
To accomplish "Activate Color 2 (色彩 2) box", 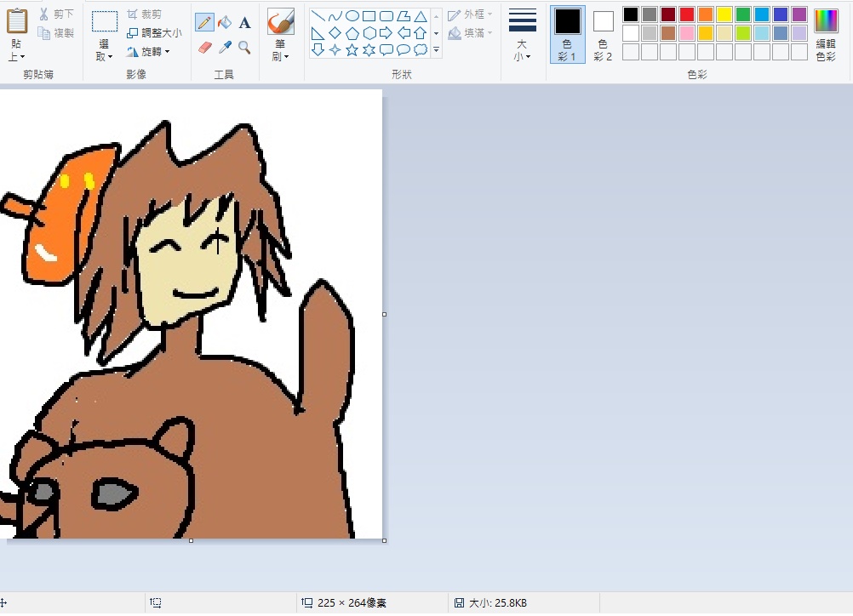I will point(603,35).
